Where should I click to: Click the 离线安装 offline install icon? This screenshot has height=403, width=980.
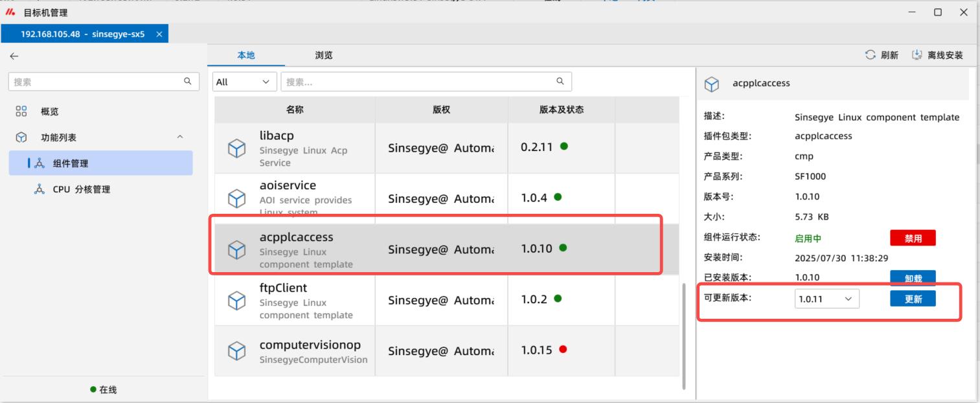(917, 56)
